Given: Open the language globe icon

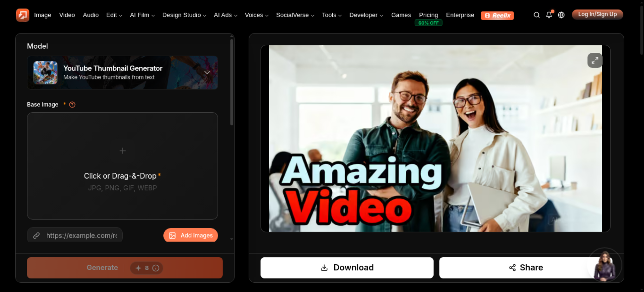Looking at the screenshot, I should (x=561, y=15).
